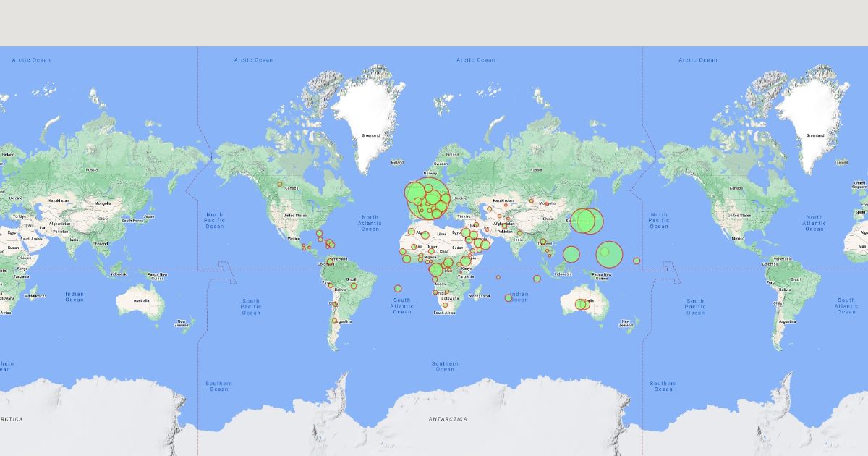Click the circle marker on Canada
The image size is (868, 456).
[x=280, y=184]
